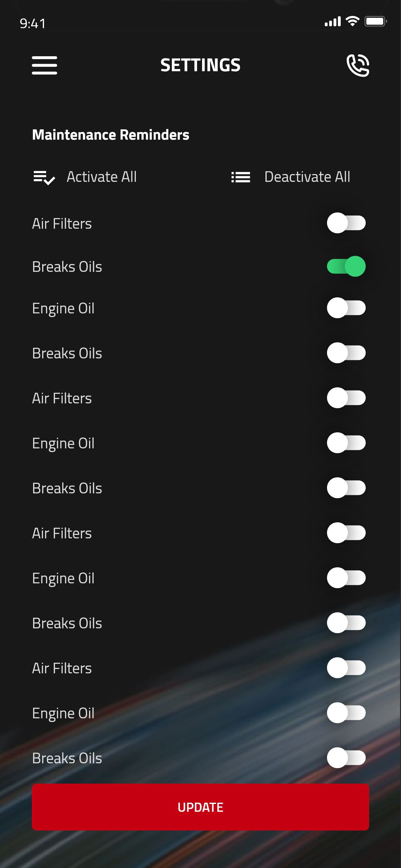
Task: Toggle the last Breaks Oils switch
Action: coord(346,758)
